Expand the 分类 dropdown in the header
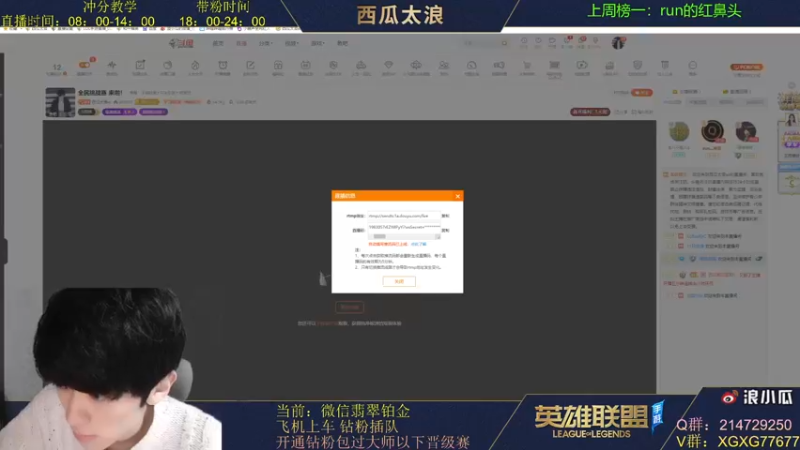 pyautogui.click(x=265, y=43)
